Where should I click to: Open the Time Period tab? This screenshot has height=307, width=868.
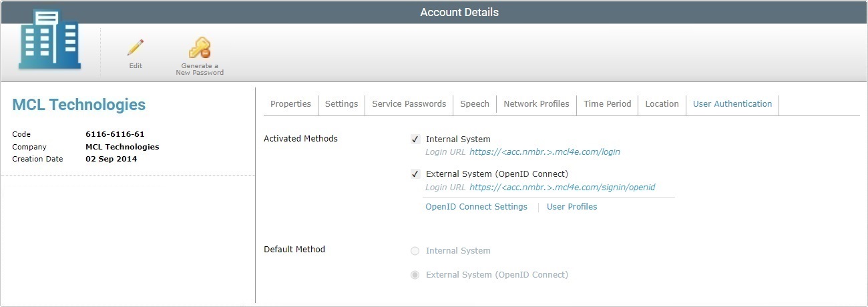(607, 104)
